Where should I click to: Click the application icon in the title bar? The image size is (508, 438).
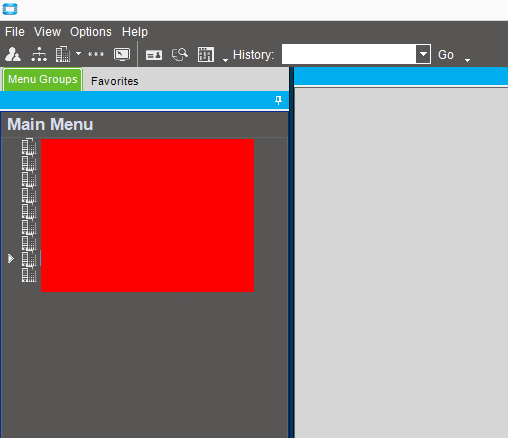tap(10, 9)
